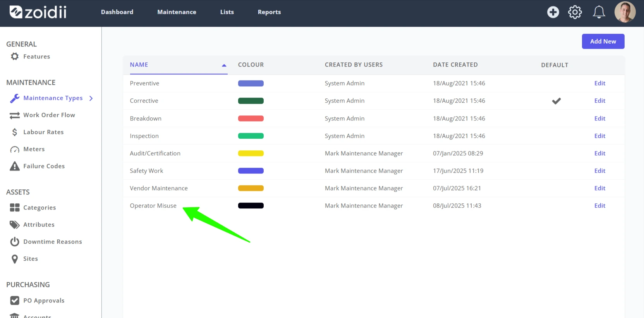Open the Dashboard menu
This screenshot has width=644, height=318.
point(117,12)
